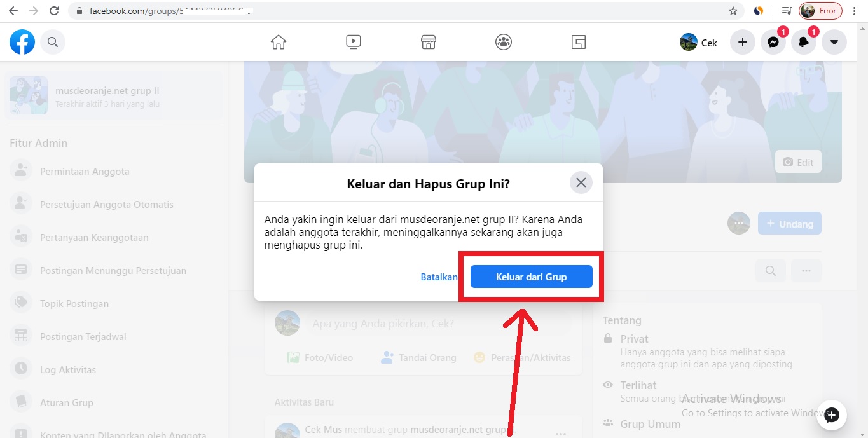Open the orange browser extension icon
This screenshot has height=438, width=868.
point(758,11)
